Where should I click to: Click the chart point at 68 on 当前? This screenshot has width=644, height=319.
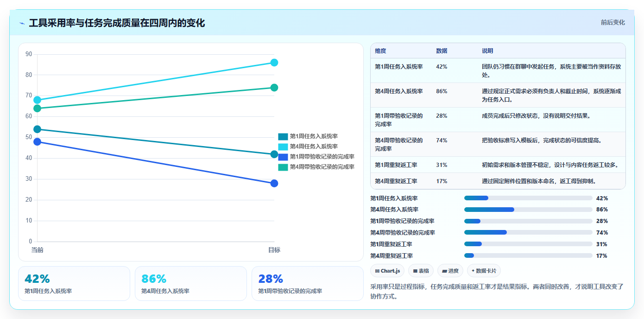click(38, 100)
